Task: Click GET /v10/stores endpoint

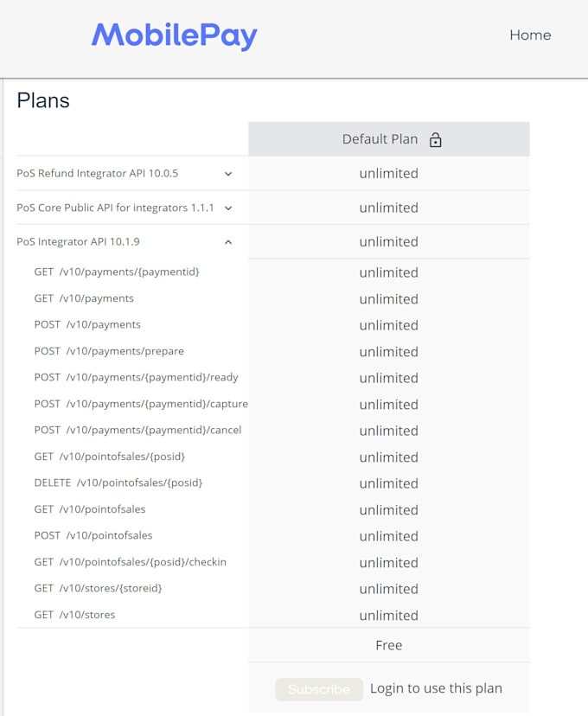Action: [74, 615]
